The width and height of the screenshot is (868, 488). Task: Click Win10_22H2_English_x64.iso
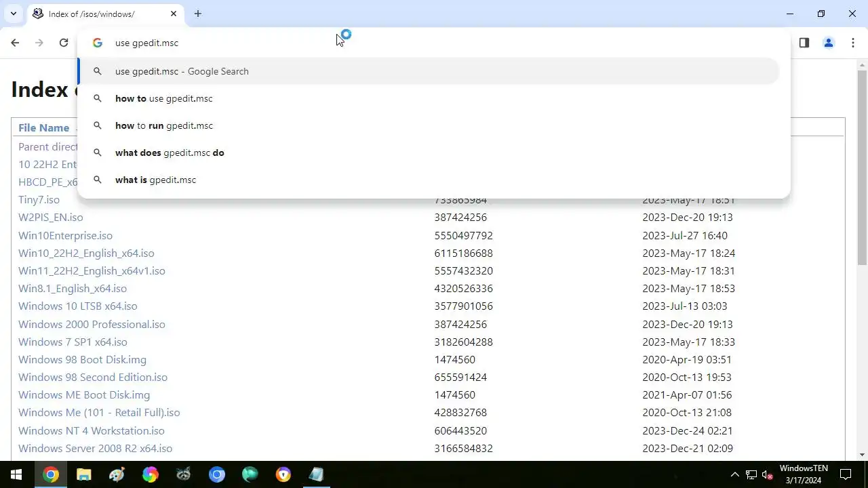86,253
